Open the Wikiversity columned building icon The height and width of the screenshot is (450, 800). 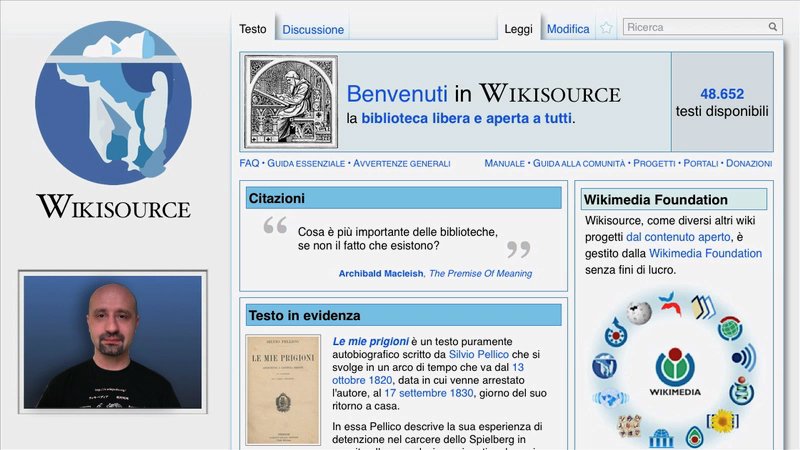click(661, 438)
